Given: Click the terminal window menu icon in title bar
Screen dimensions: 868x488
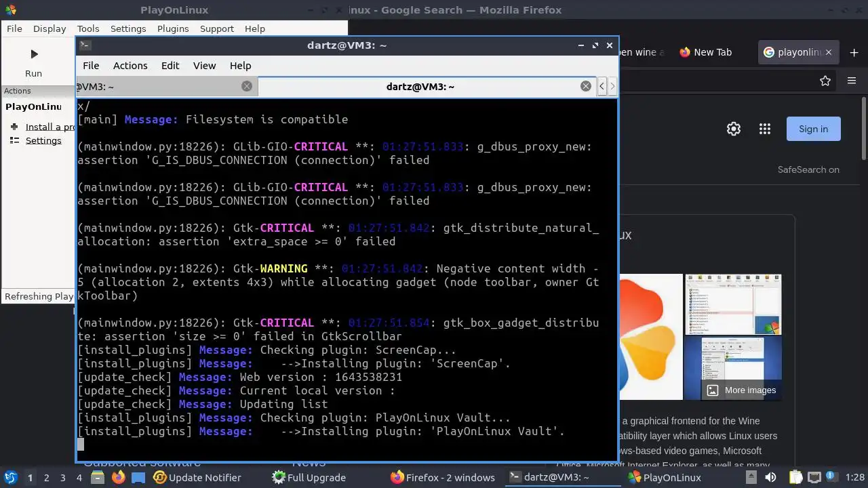Looking at the screenshot, I should (85, 45).
